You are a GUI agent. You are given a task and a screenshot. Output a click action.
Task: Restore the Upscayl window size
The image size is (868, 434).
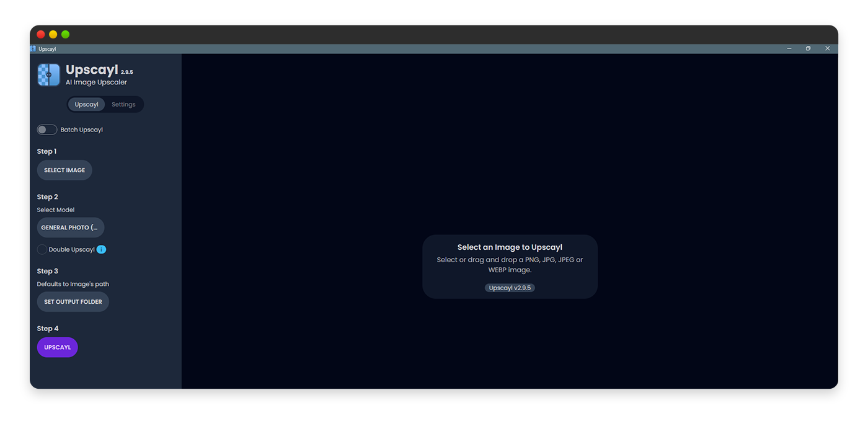point(808,48)
